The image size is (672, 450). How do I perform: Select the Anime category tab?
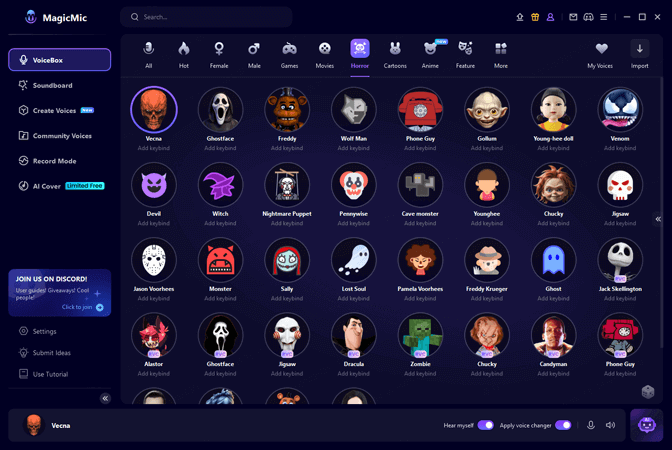click(x=430, y=55)
